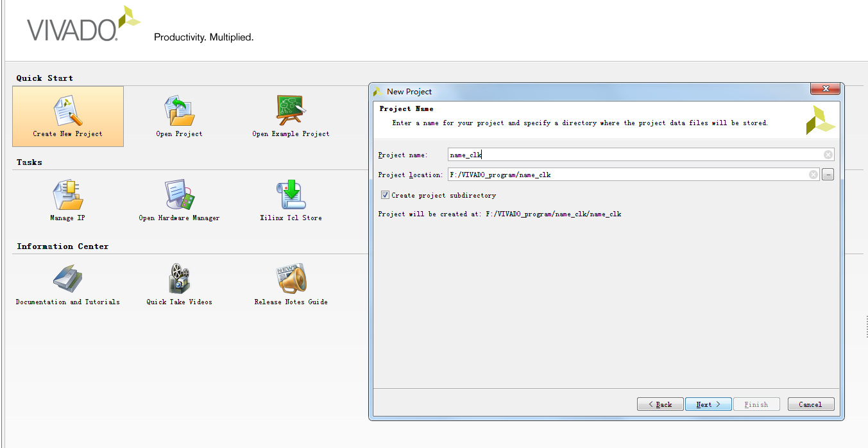
Task: Click the Release Notes Guide label
Action: point(291,302)
